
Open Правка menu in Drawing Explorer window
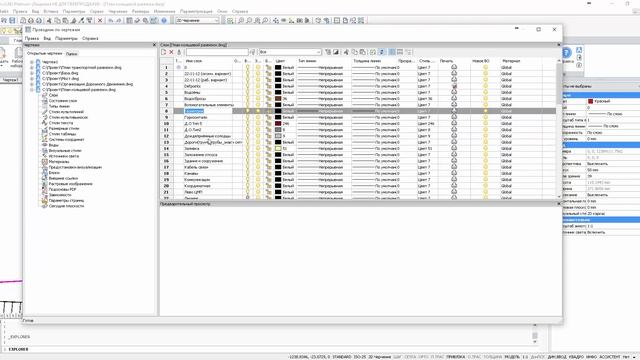32,38
